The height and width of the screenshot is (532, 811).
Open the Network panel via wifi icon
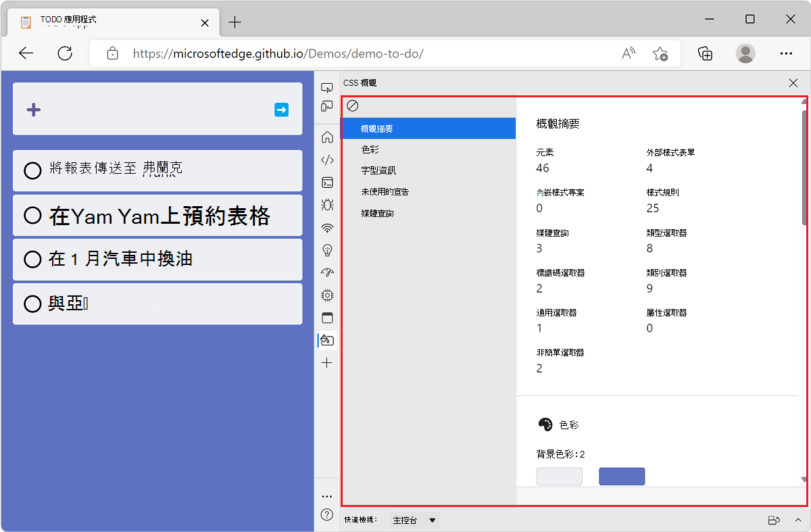click(x=327, y=228)
